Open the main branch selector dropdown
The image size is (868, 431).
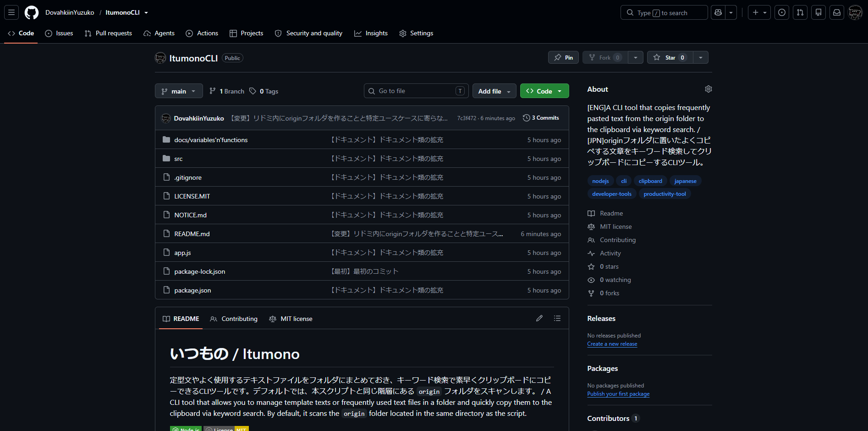coord(179,91)
